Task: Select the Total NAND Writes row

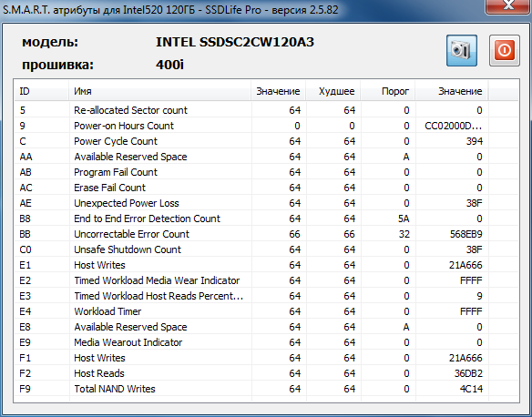Action: 266,389
